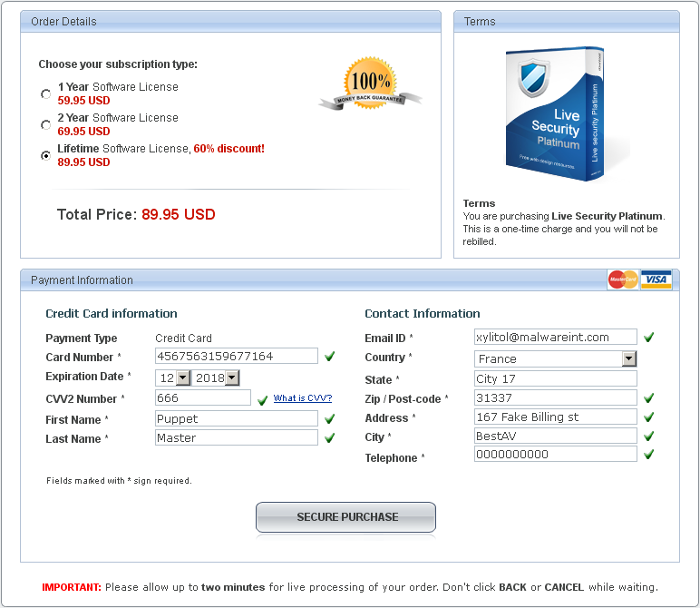The width and height of the screenshot is (700, 608).
Task: Click the Total Price 89.95 USD text
Action: (136, 214)
